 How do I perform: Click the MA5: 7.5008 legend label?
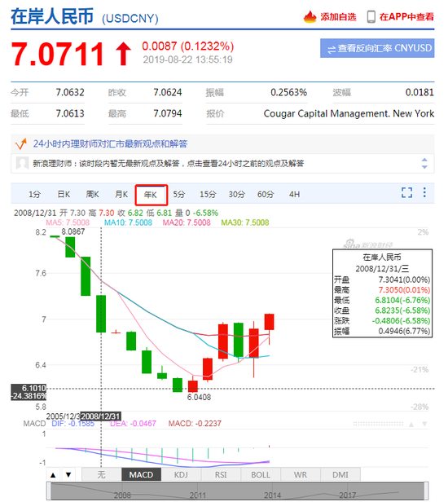[x=68, y=222]
